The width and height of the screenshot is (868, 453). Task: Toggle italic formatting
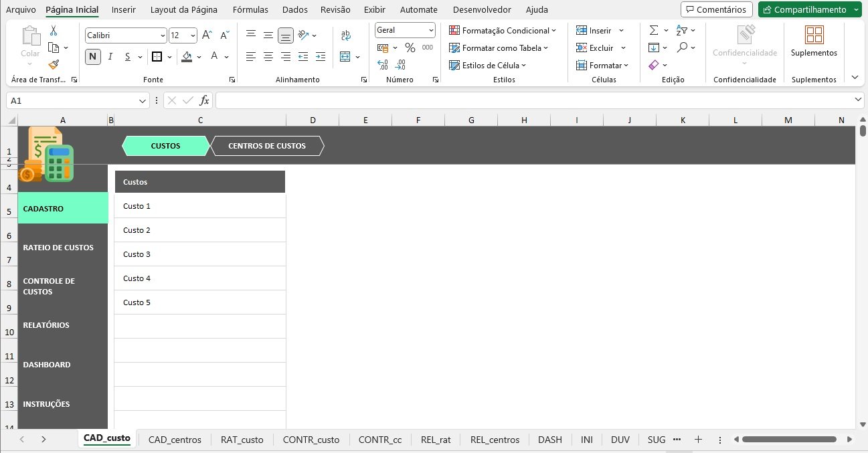coord(110,57)
